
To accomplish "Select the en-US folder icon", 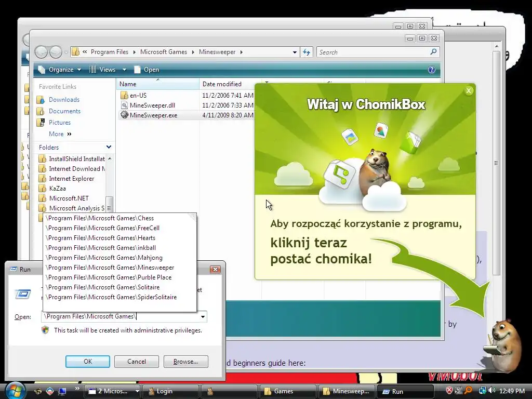I will click(124, 96).
